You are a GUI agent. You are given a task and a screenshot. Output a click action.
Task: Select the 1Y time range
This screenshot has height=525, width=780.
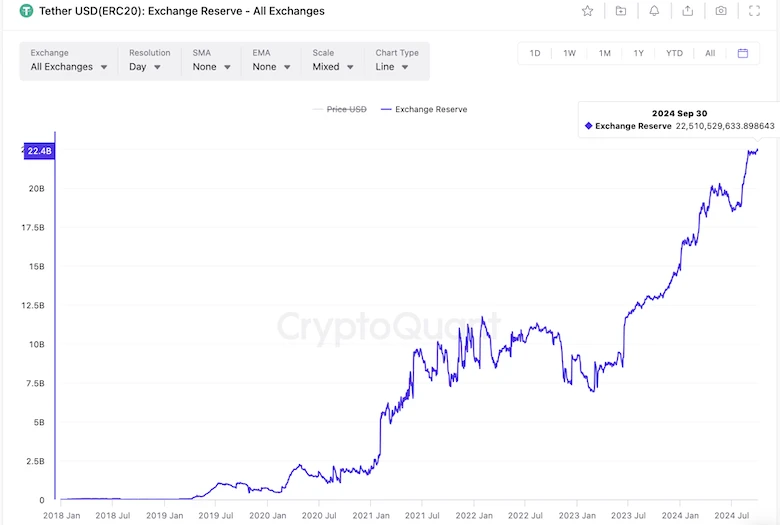638,53
